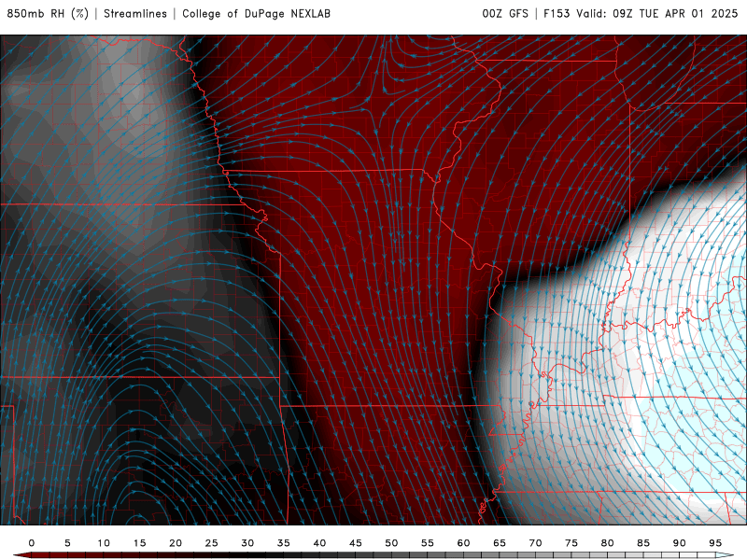
Task: Click the "15" color scale value
Action: (x=139, y=543)
